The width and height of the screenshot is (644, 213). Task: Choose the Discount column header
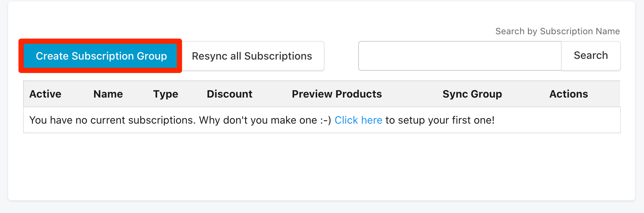click(x=229, y=94)
